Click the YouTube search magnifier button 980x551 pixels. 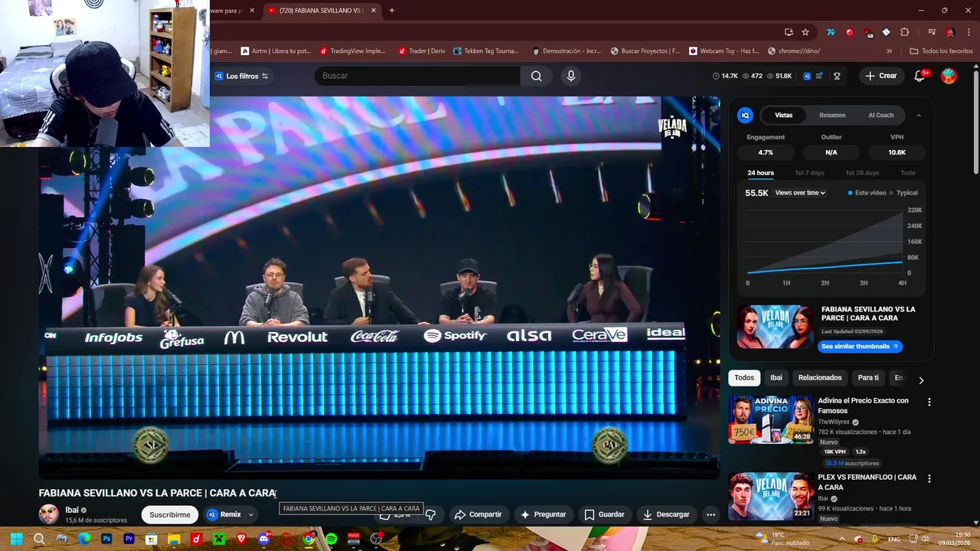click(x=536, y=76)
